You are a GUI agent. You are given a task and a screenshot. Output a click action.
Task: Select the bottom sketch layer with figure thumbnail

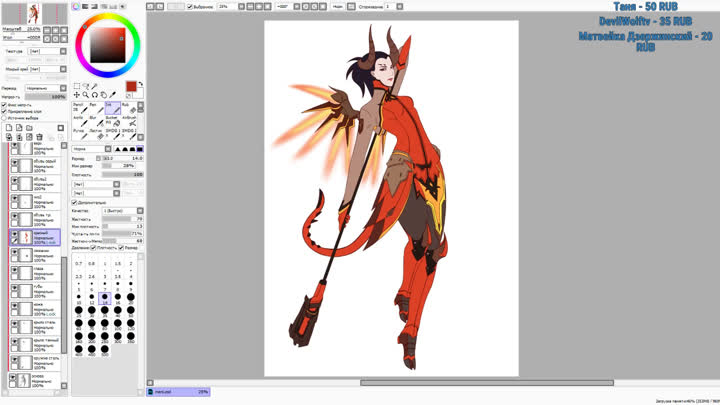point(35,381)
